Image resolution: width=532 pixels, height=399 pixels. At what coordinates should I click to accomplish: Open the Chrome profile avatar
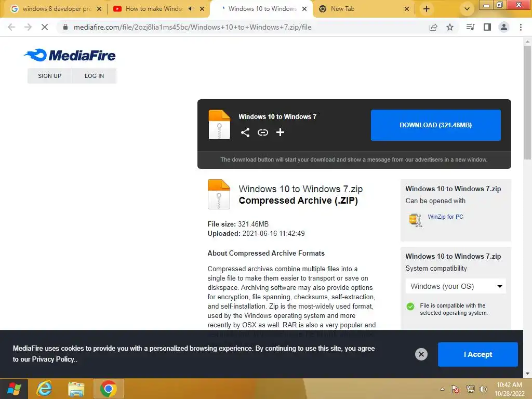click(504, 27)
